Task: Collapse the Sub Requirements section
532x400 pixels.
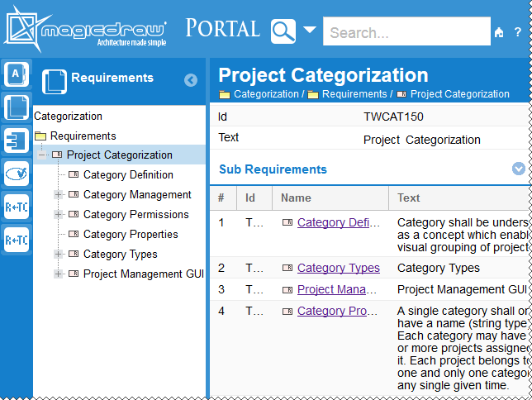Action: [519, 169]
